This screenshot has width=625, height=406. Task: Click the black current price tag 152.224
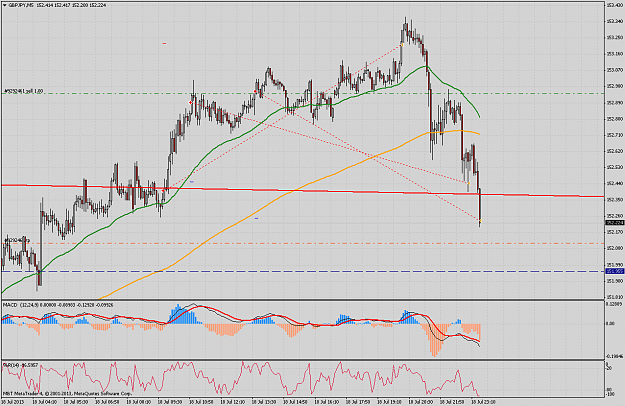pos(614,223)
